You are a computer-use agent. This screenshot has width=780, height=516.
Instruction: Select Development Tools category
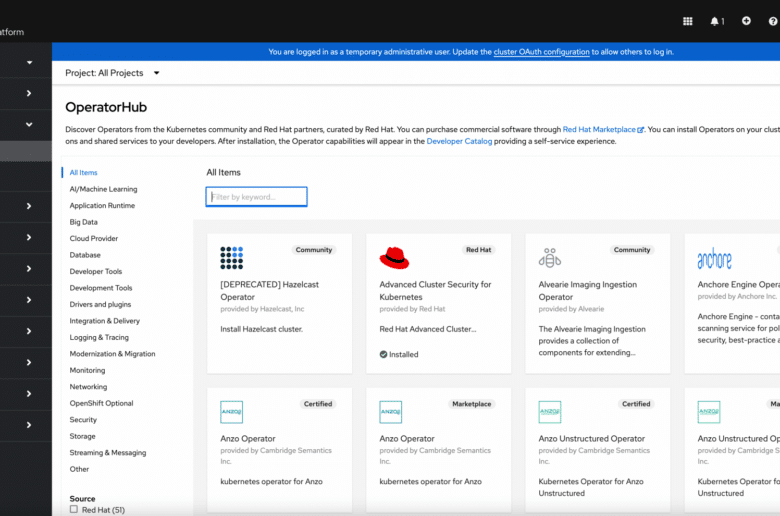point(101,288)
